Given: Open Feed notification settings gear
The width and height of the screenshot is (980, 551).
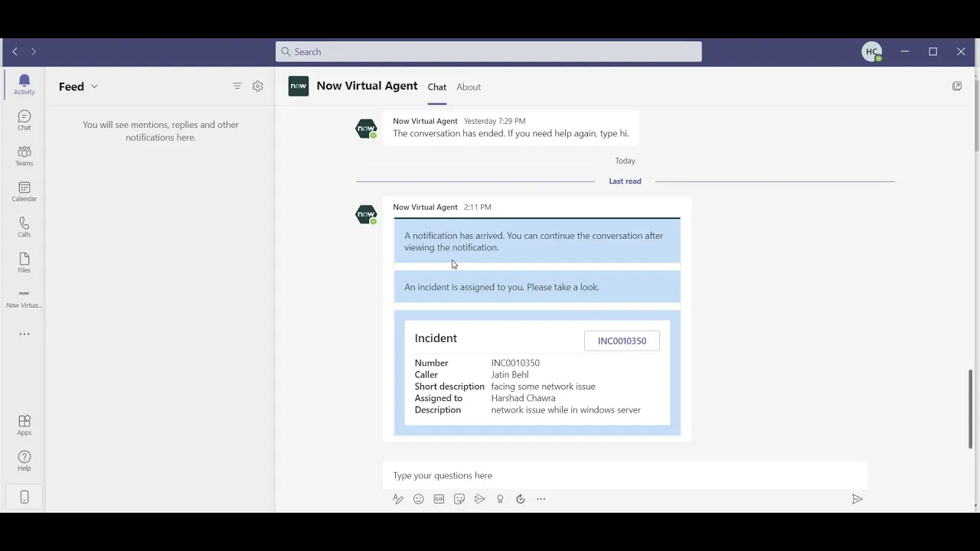Looking at the screenshot, I should pos(258,86).
